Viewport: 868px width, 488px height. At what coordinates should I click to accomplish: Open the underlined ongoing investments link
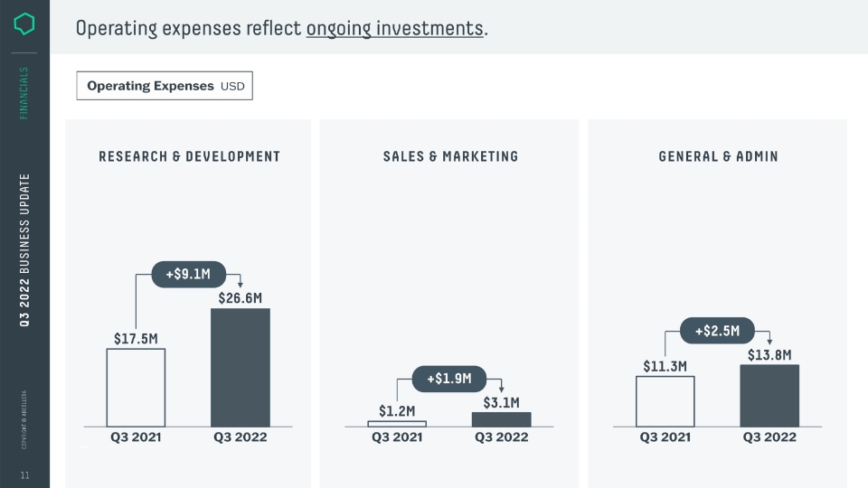[395, 29]
